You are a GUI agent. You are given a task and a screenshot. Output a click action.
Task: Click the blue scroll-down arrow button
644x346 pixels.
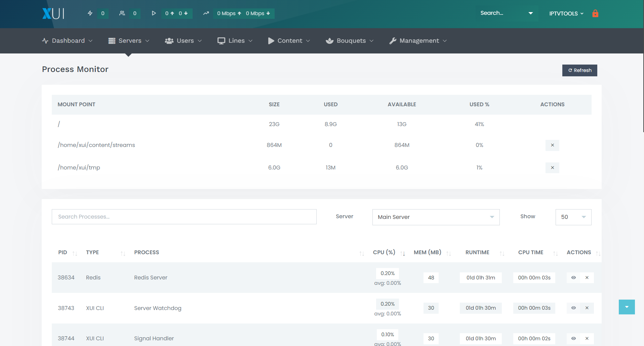click(627, 307)
